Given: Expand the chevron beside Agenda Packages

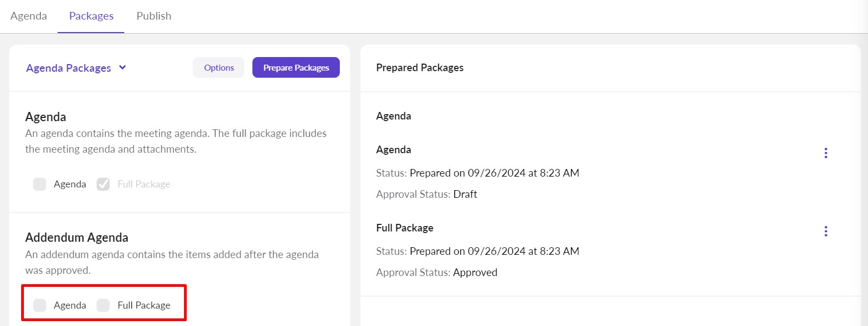Looking at the screenshot, I should [123, 67].
